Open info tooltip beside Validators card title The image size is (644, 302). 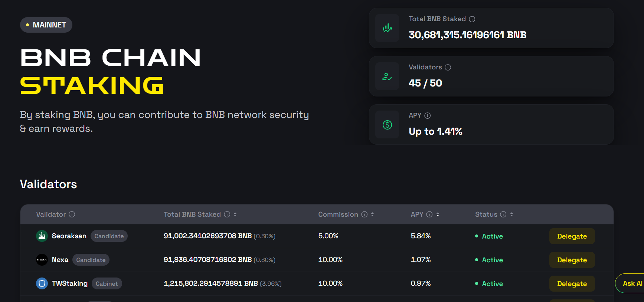tap(448, 67)
